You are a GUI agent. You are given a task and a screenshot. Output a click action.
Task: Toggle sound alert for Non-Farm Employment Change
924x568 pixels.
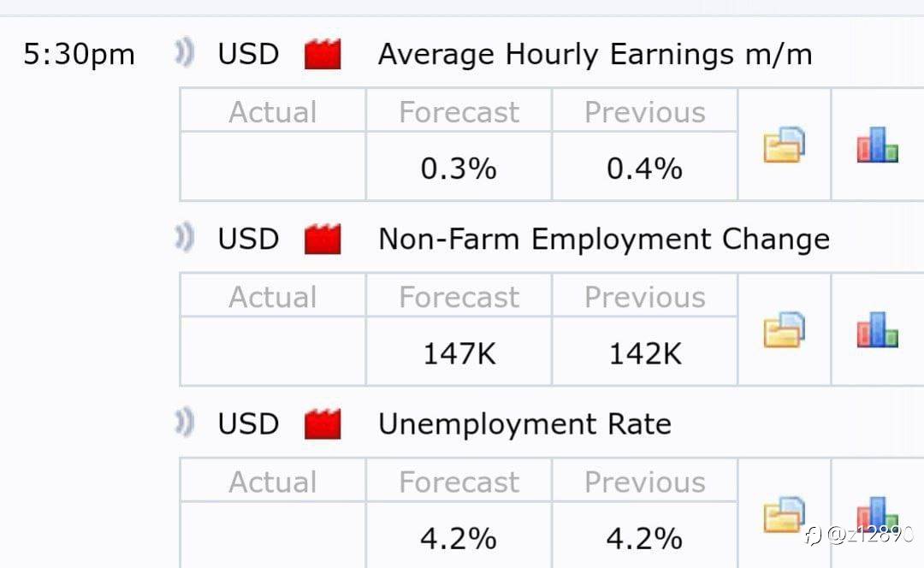(x=184, y=238)
